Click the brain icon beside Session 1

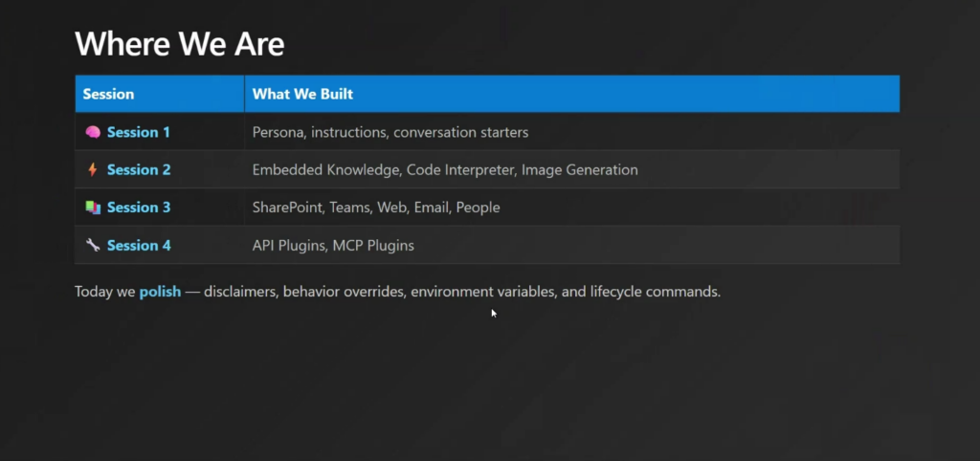[x=93, y=132]
